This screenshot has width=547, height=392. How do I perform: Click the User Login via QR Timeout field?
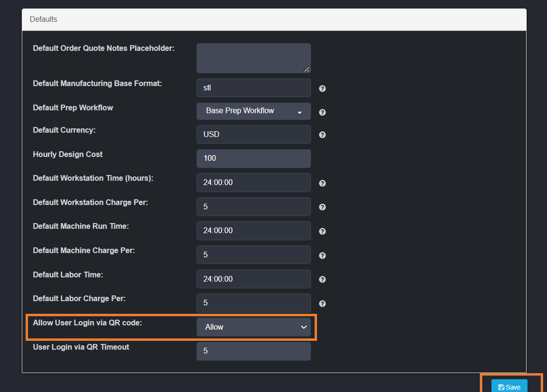click(253, 351)
